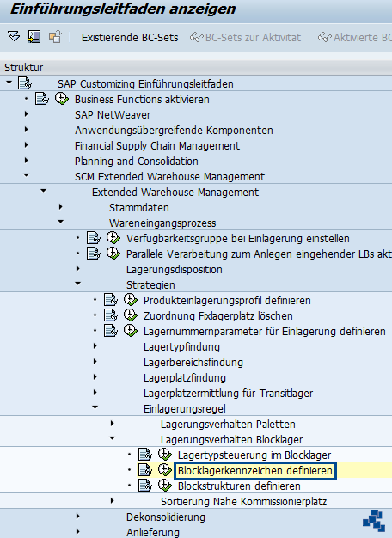The image size is (392, 538).
Task: Execute Blocklagerkennzeichen definieren activity icon
Action: pyautogui.click(x=164, y=470)
